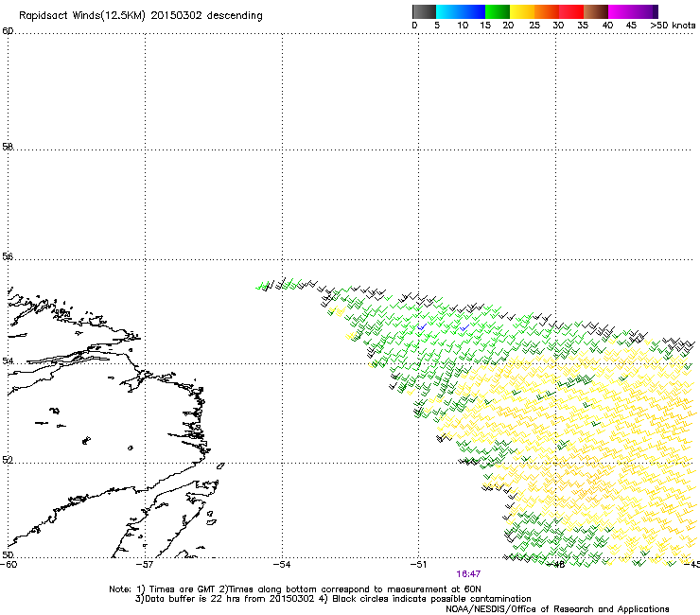Click the longitude label -60
700x615 pixels.
9,565
